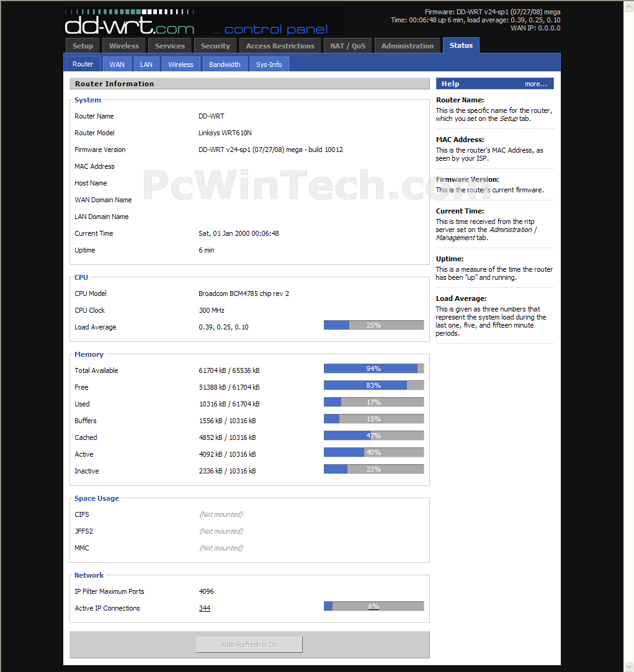Click the Active IP Connections count 344

[205, 608]
